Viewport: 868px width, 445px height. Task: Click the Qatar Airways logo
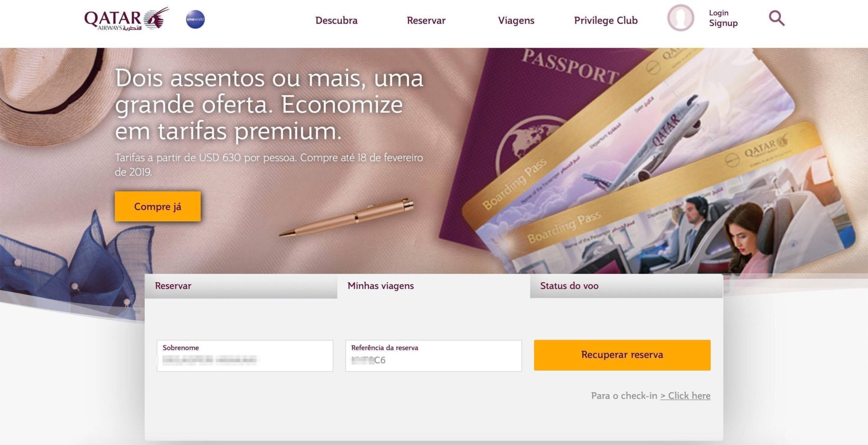pos(127,19)
